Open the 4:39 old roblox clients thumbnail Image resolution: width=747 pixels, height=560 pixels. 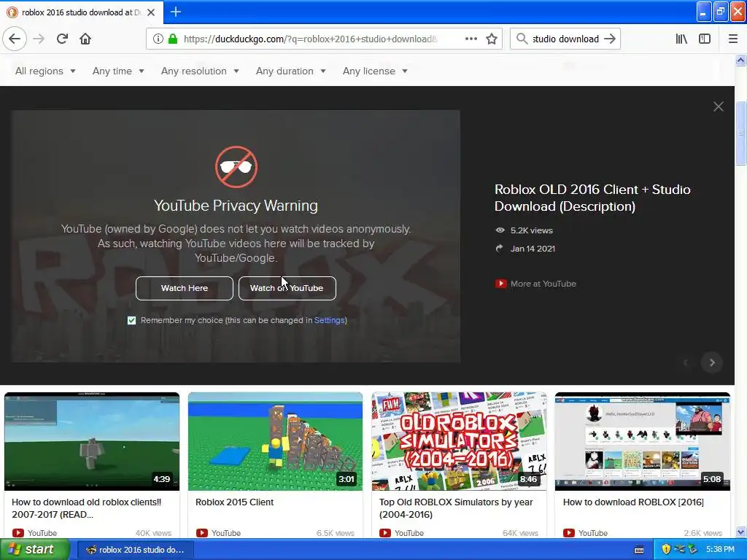[92, 441]
